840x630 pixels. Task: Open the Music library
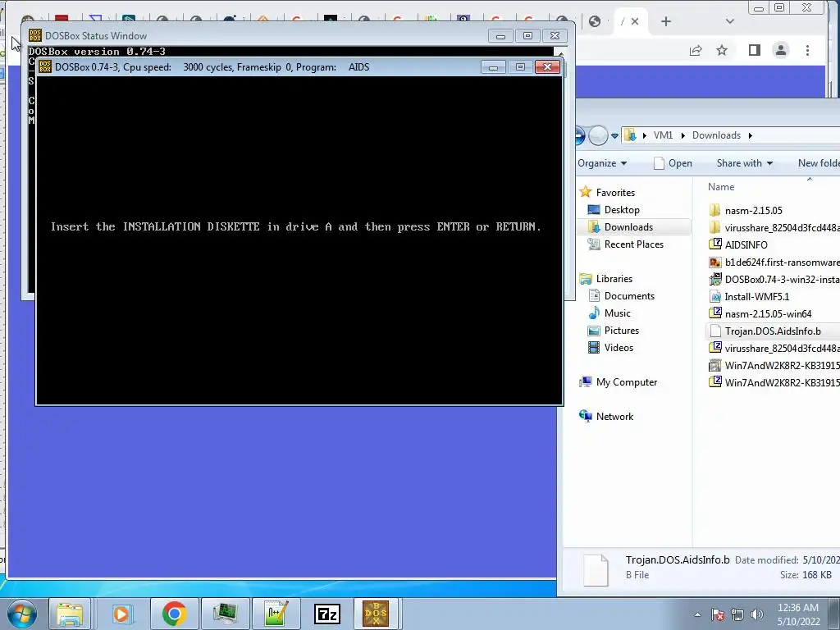click(x=609, y=313)
